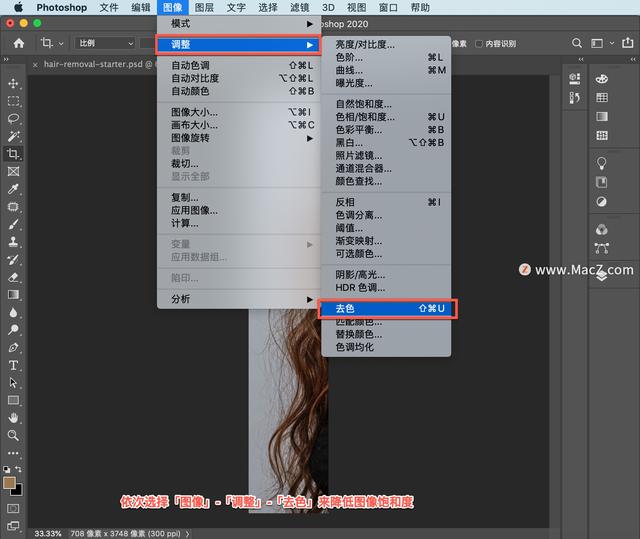Open the Swatches panel icon

click(602, 98)
